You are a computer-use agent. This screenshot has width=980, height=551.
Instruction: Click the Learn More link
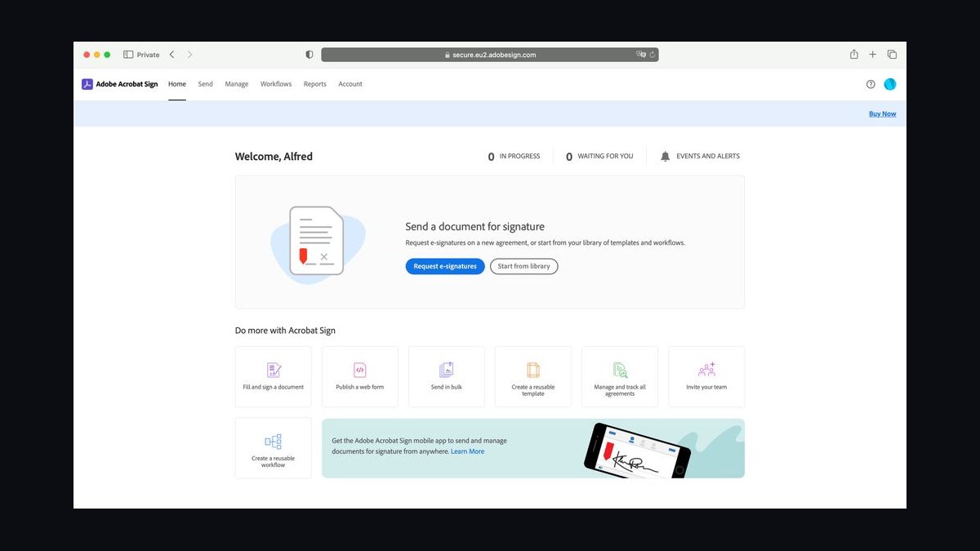click(468, 451)
